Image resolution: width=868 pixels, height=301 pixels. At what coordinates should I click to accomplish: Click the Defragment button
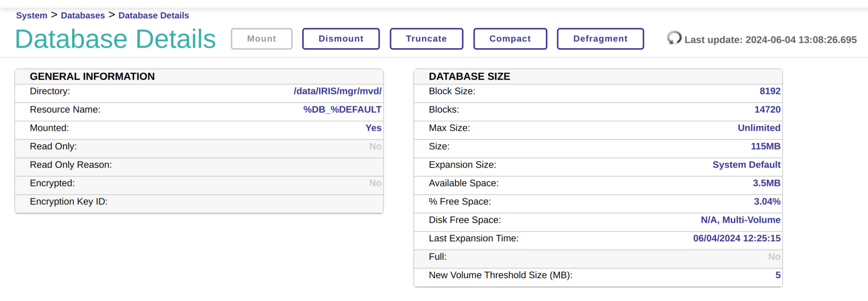[x=600, y=39]
